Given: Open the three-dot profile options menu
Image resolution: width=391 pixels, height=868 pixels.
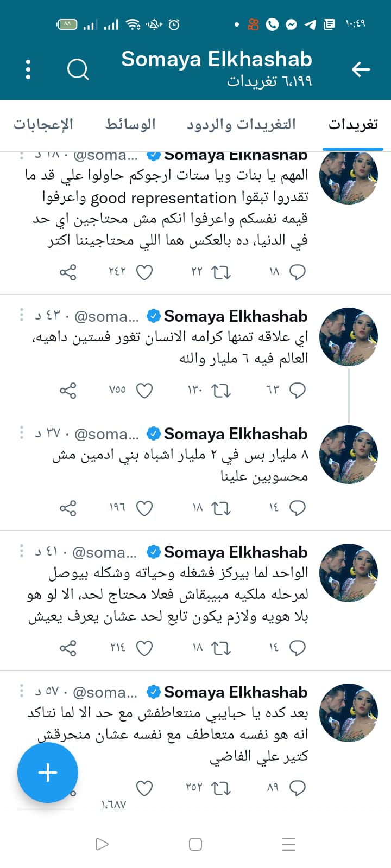Looking at the screenshot, I should click(28, 69).
